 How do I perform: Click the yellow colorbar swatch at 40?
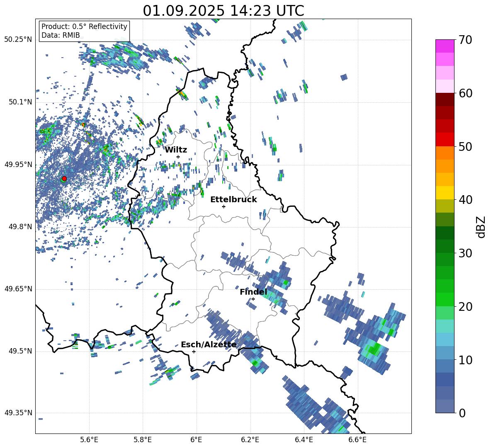[x=445, y=193]
